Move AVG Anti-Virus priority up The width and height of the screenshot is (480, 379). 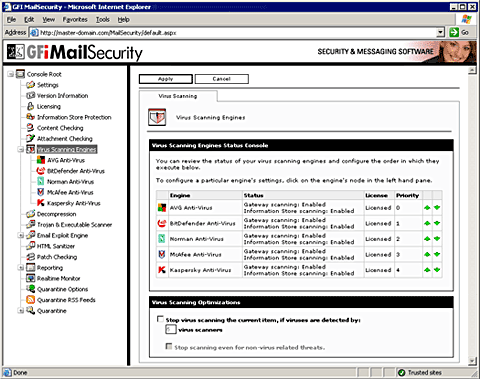tap(427, 208)
